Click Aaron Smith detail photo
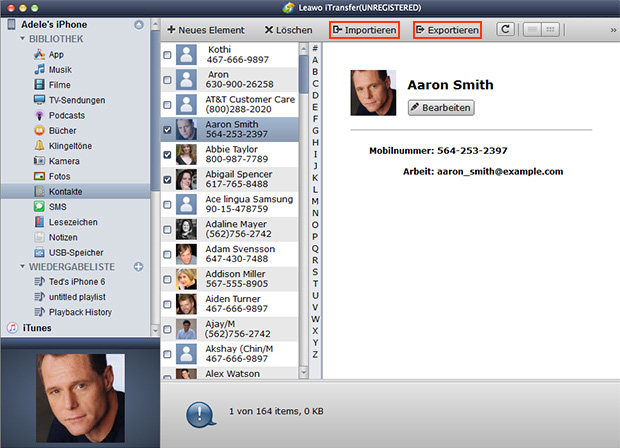Image resolution: width=620 pixels, height=448 pixels. click(x=373, y=93)
